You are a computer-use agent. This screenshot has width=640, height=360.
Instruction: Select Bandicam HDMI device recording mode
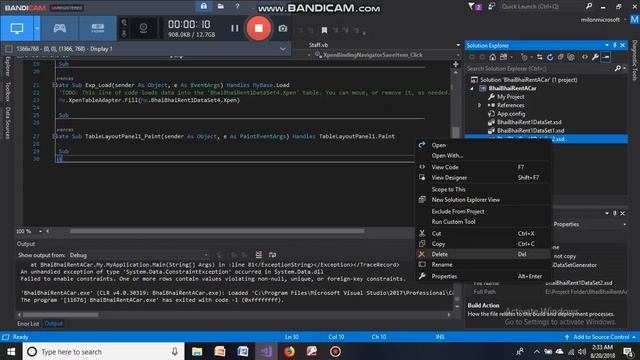98,28
